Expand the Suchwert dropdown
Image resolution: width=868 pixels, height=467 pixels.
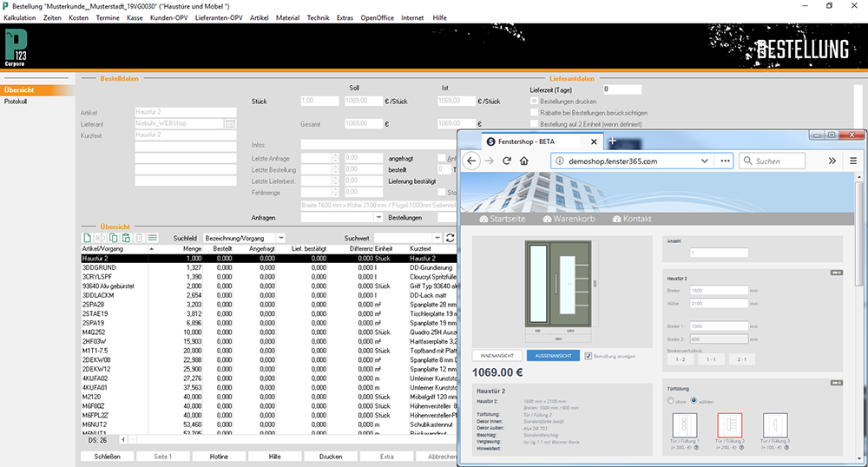[437, 237]
